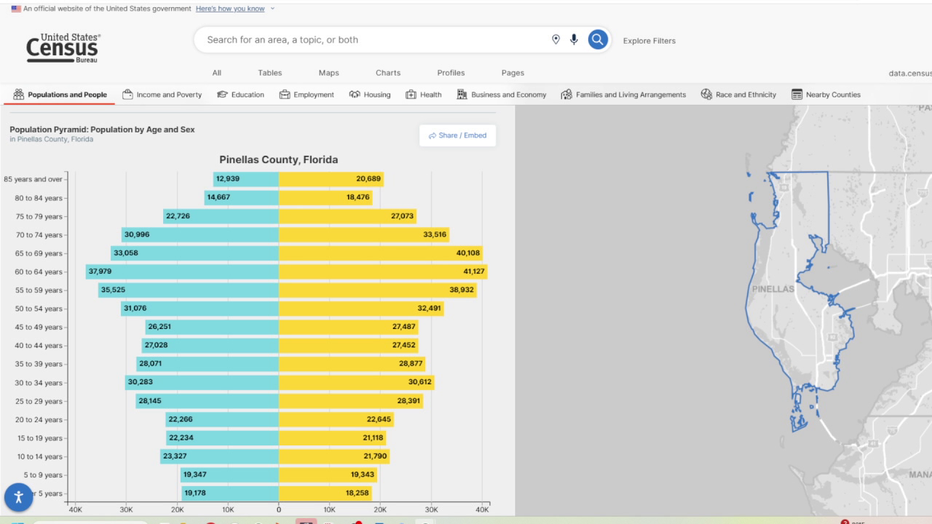Select the Education topic tab
The height and width of the screenshot is (524, 932).
[240, 95]
